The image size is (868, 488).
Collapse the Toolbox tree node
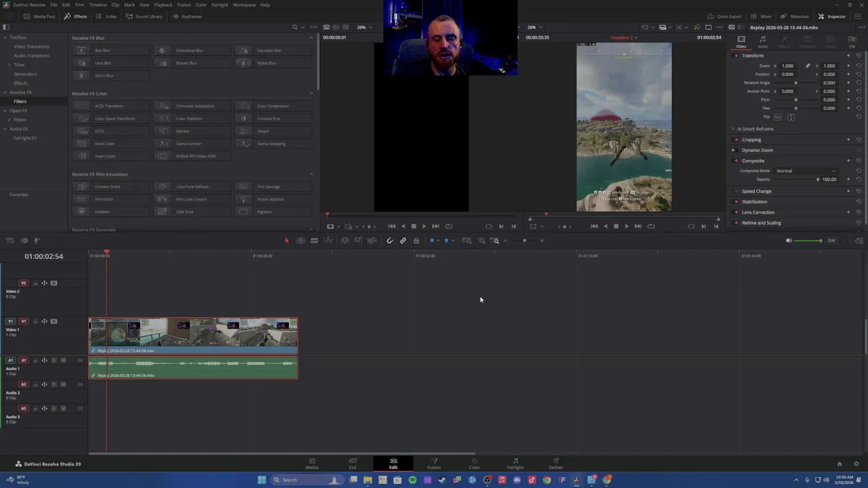click(5, 37)
